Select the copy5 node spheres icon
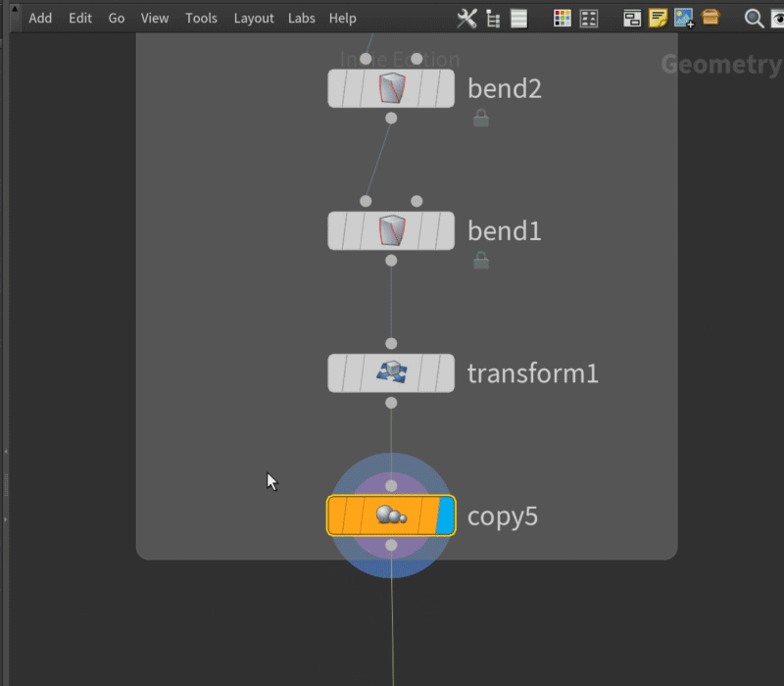The image size is (784, 686). pos(391,515)
